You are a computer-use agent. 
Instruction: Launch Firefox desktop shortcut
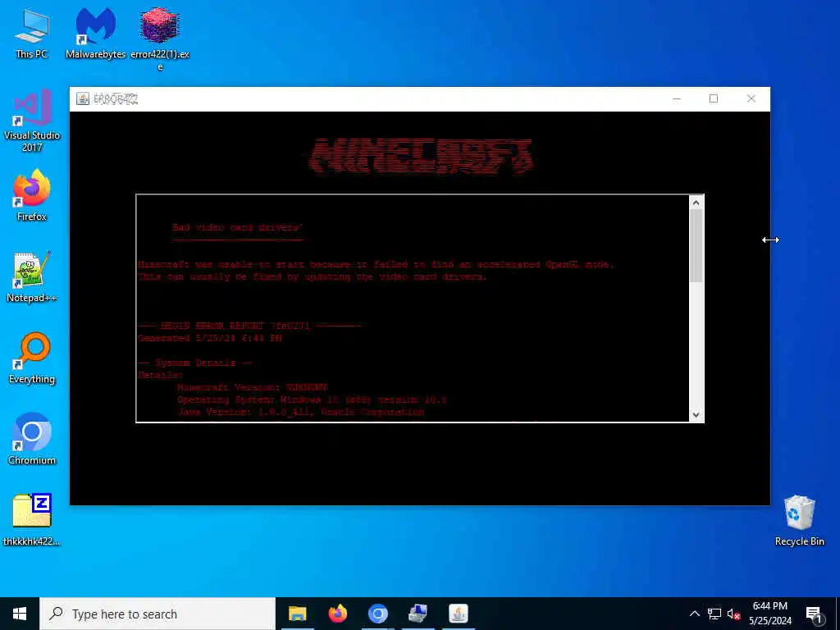32,195
